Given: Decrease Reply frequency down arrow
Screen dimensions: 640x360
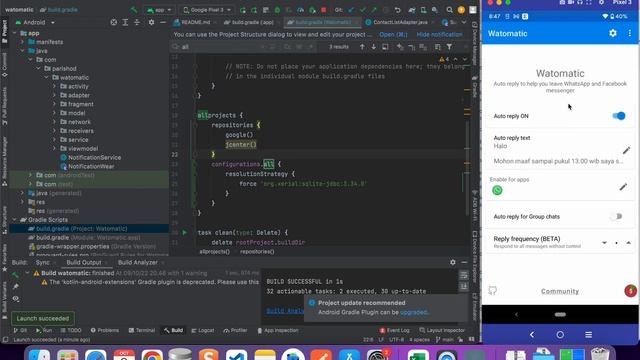Looking at the screenshot, I should 604,243.
